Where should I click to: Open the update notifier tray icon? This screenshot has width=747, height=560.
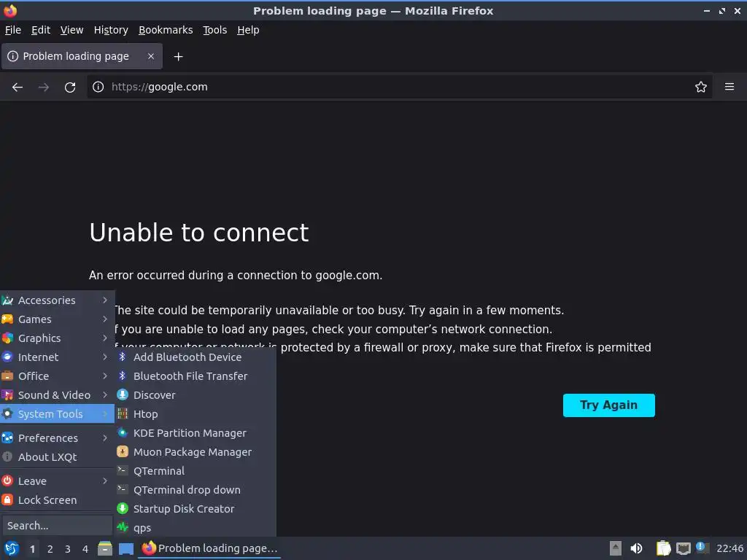pos(702,548)
